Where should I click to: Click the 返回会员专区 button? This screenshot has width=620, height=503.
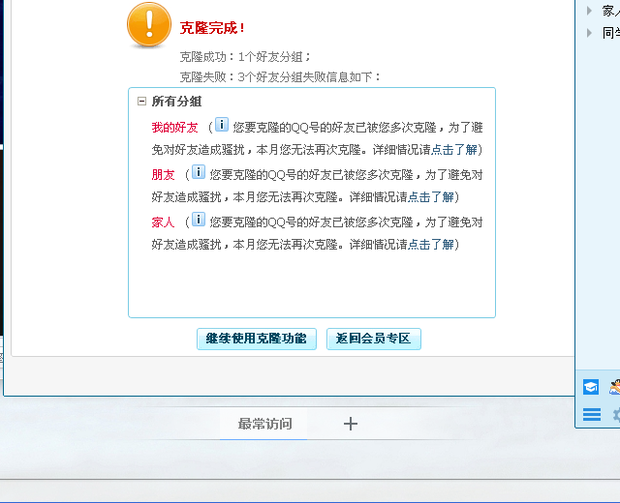[x=374, y=339]
